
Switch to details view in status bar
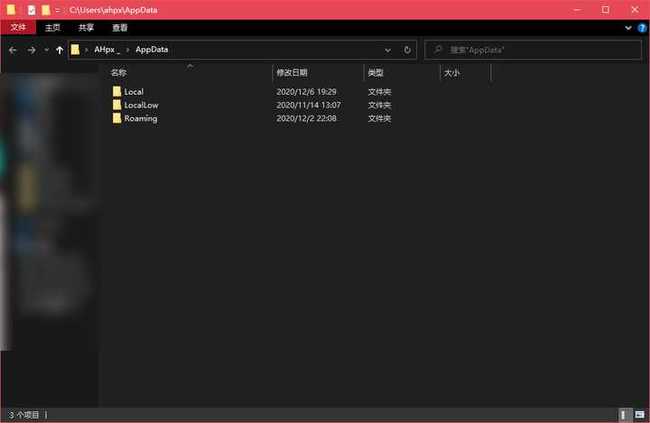624,414
